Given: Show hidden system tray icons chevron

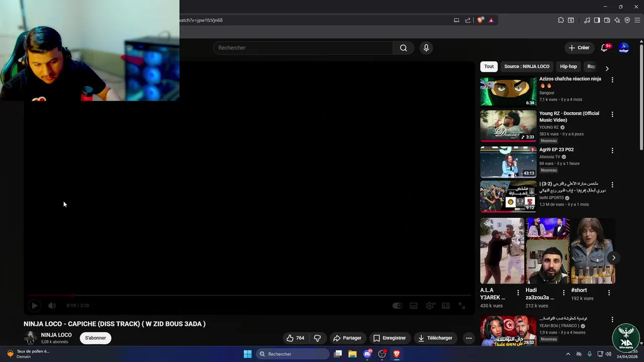Looking at the screenshot, I should point(568,354).
